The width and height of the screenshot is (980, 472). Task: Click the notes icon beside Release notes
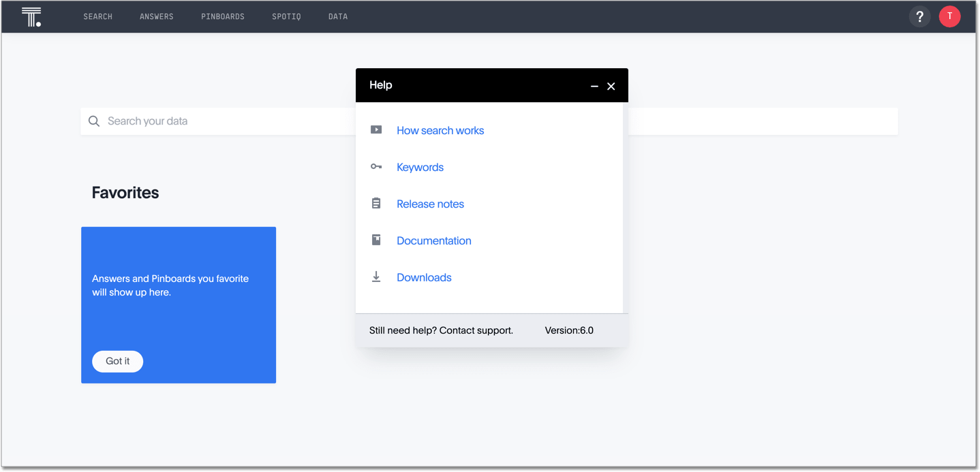pos(376,203)
